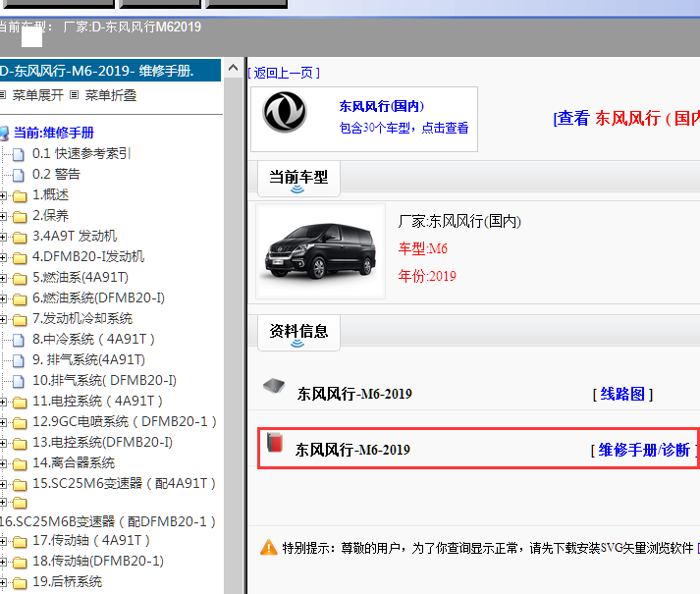The width and height of the screenshot is (700, 594).
Task: Click the gray wiring diagram device icon
Action: point(274,386)
